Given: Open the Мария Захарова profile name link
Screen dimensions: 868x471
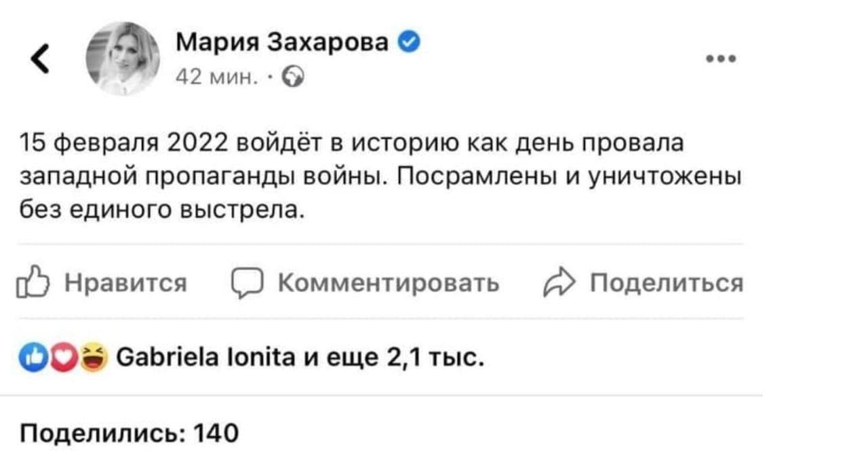Looking at the screenshot, I should 282,42.
